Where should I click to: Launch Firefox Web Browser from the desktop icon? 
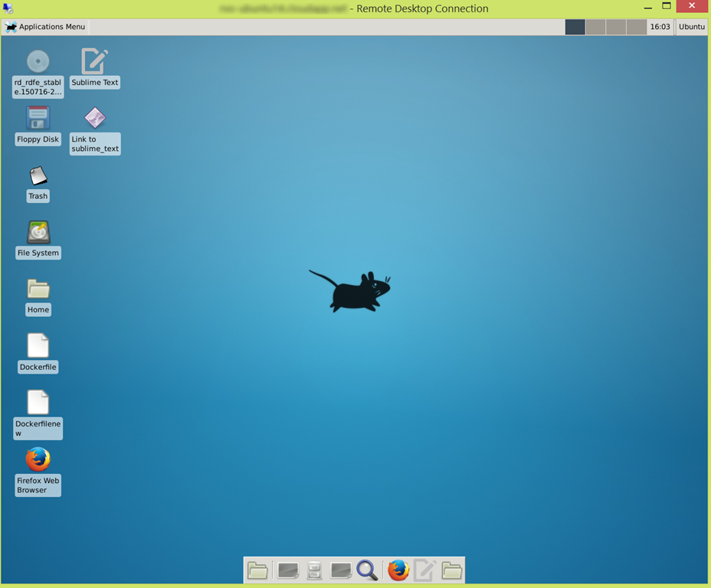[x=38, y=459]
